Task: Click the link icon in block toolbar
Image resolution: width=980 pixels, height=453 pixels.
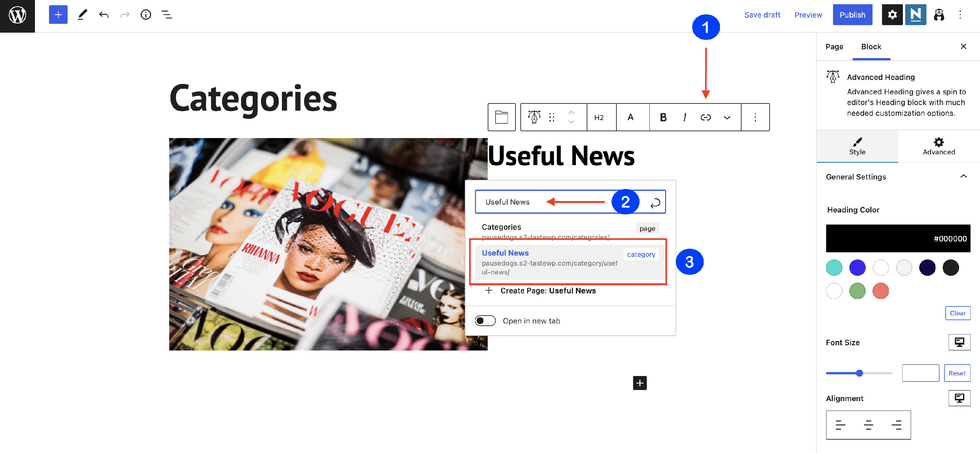Action: click(x=705, y=117)
